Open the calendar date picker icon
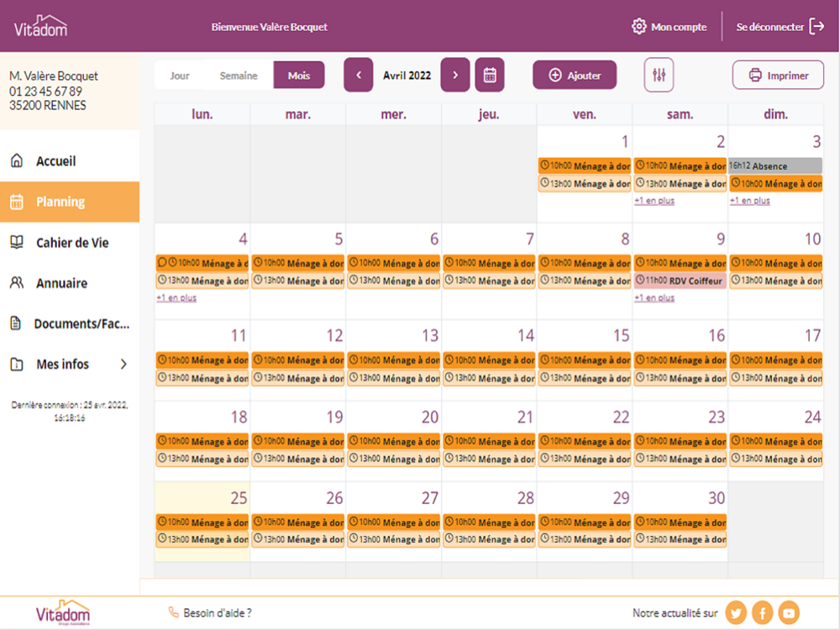 click(490, 75)
